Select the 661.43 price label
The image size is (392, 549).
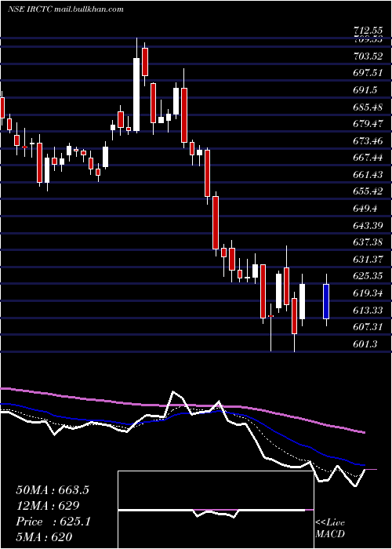pyautogui.click(x=368, y=174)
